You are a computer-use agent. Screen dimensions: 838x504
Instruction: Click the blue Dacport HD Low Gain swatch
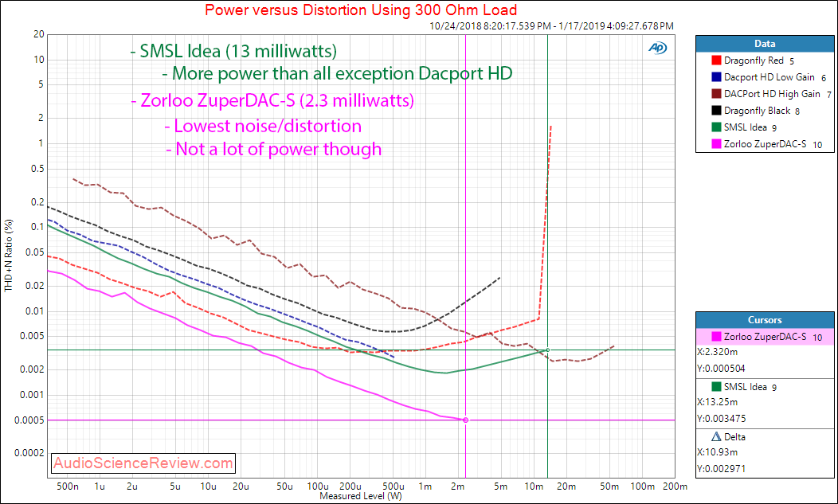[717, 77]
